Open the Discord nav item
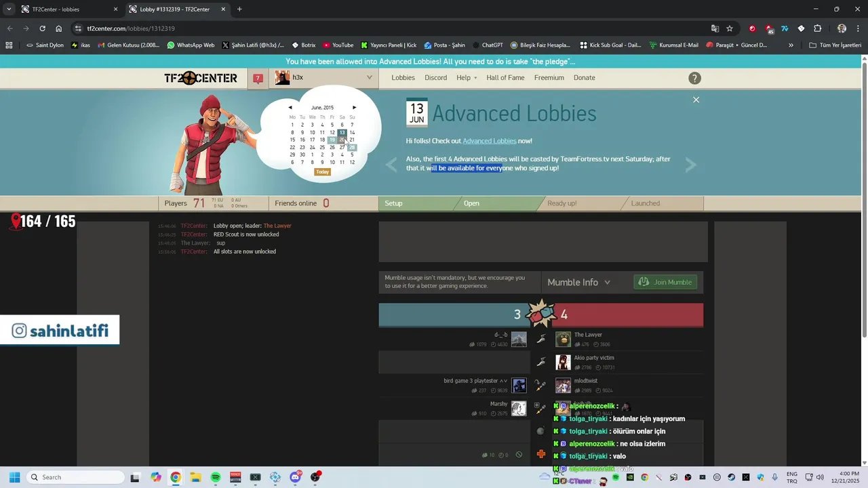This screenshot has height=488, width=868. point(435,78)
